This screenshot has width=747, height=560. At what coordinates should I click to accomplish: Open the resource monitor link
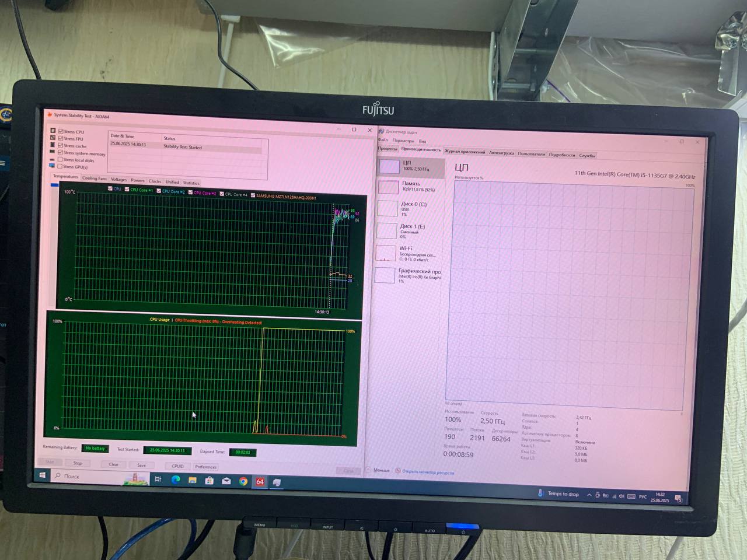pyautogui.click(x=427, y=472)
